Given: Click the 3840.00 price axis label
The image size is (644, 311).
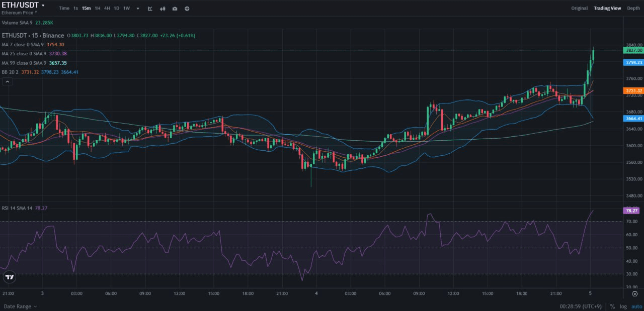Looking at the screenshot, I should coord(635,44).
